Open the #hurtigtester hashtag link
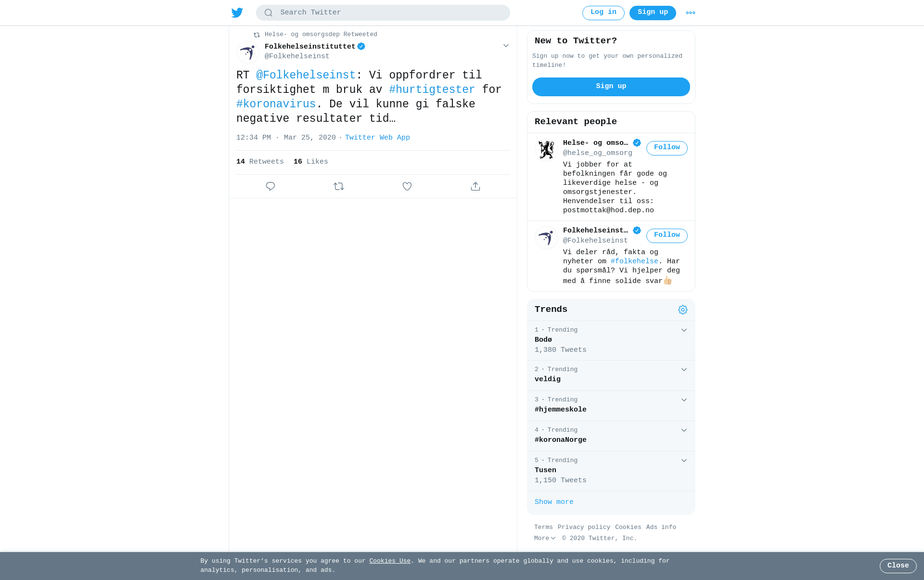 (x=432, y=90)
